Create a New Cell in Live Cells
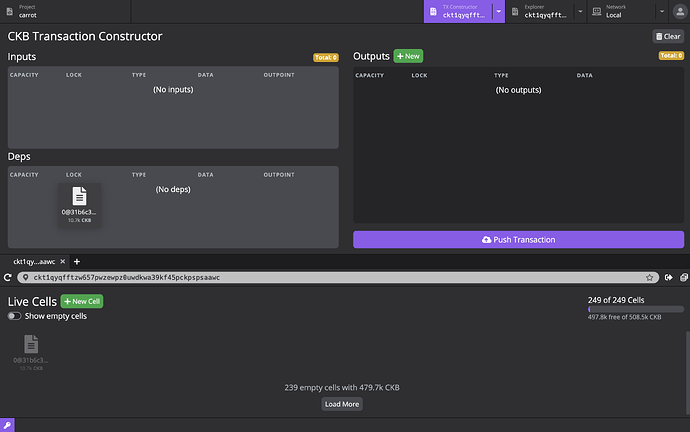 tap(82, 301)
